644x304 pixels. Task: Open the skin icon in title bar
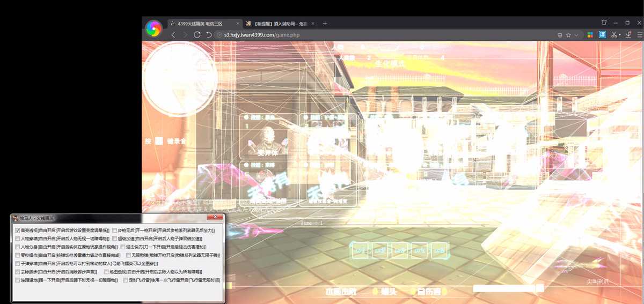(x=604, y=23)
